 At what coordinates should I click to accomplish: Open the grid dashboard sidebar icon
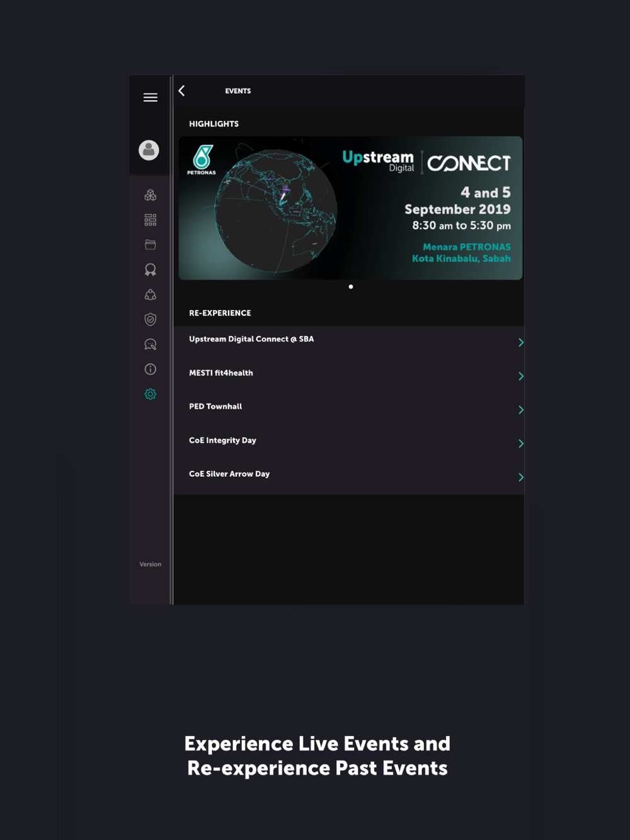pos(150,220)
